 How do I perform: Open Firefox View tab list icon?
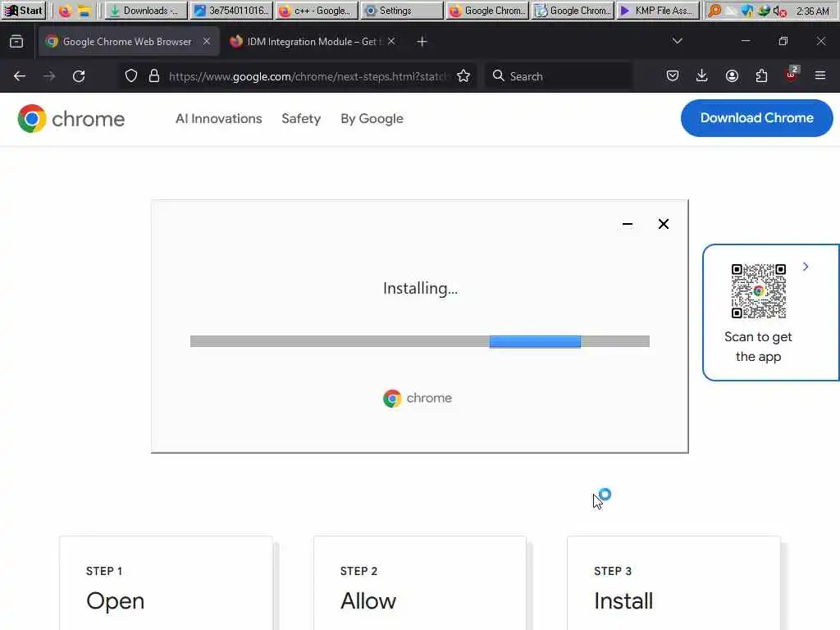[16, 41]
